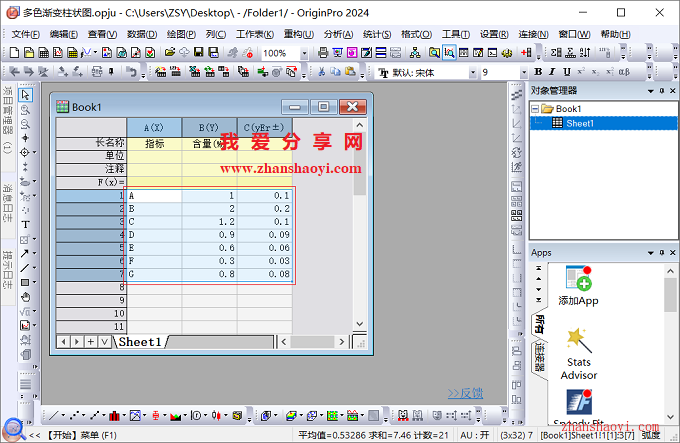The width and height of the screenshot is (680, 443).
Task: Open the 绘图(P) menu
Action: pyautogui.click(x=181, y=34)
